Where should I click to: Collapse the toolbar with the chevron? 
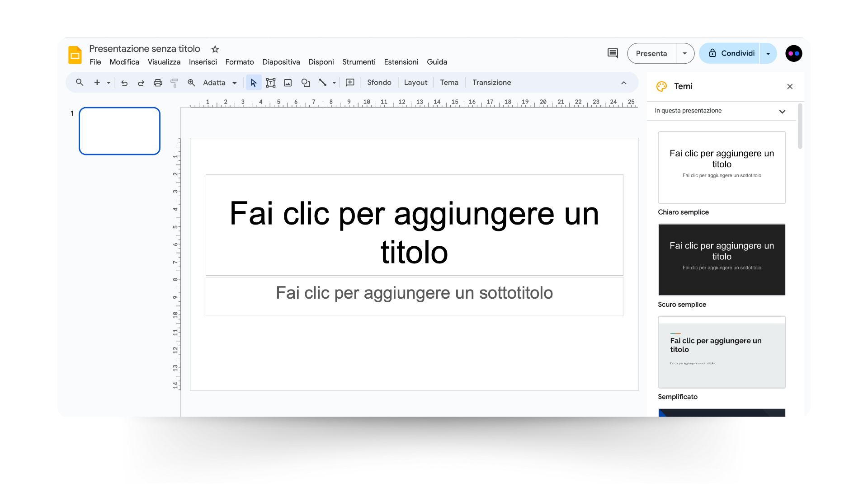[x=623, y=83]
